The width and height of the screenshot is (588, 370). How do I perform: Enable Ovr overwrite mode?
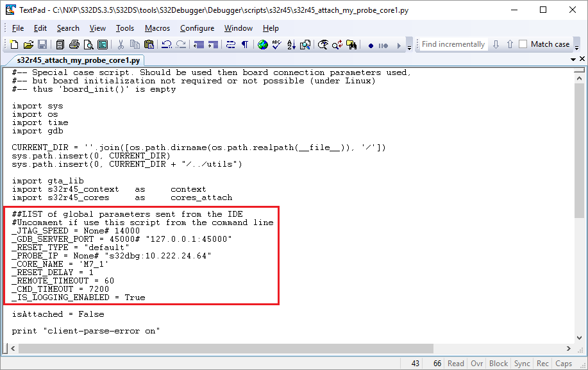[x=476, y=363]
